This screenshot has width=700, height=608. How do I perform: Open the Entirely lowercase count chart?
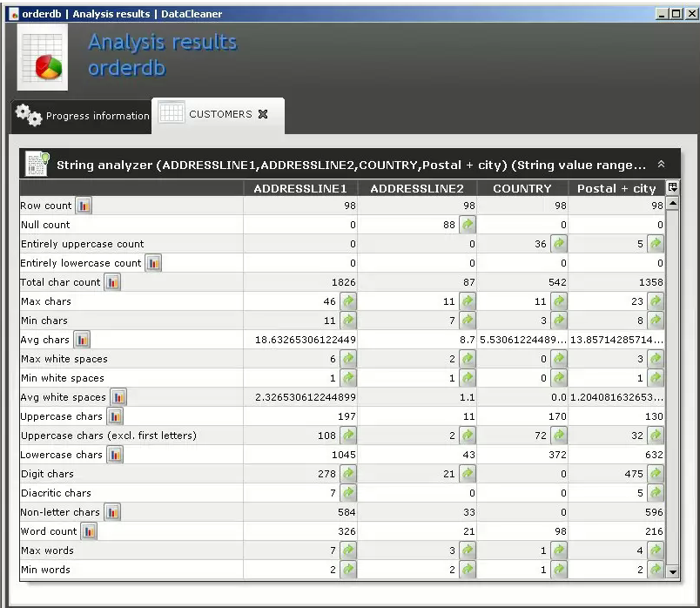[x=153, y=262]
